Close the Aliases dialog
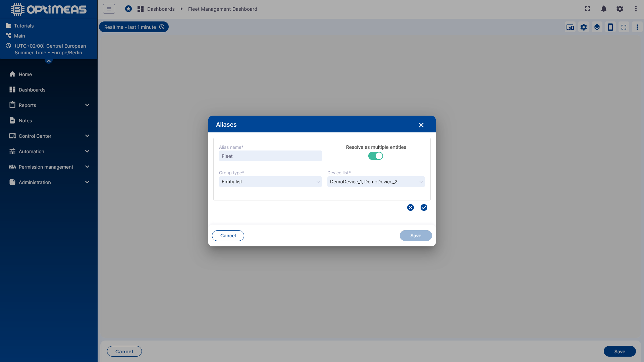The width and height of the screenshot is (644, 362). 421,125
